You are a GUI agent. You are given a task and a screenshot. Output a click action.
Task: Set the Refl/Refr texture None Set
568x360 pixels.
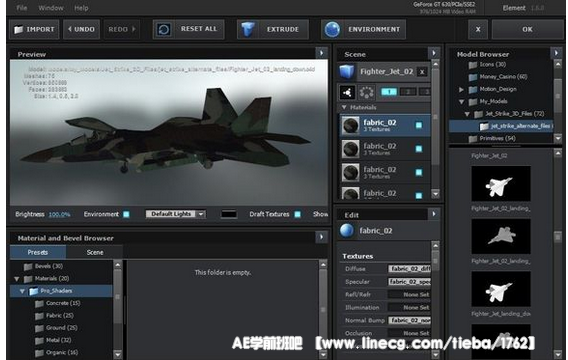pos(409,294)
